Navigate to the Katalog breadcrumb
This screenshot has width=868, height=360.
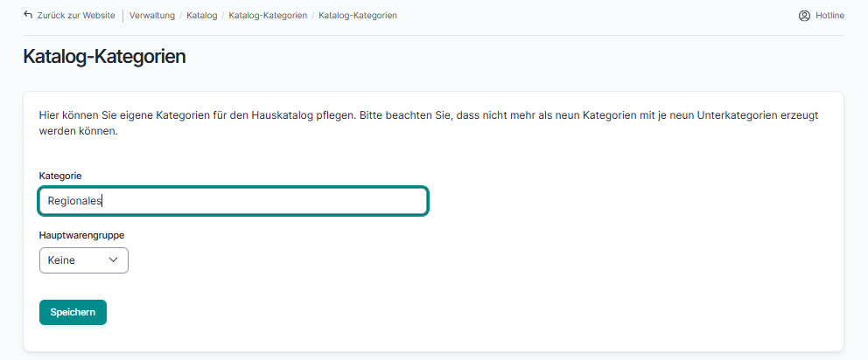[202, 16]
